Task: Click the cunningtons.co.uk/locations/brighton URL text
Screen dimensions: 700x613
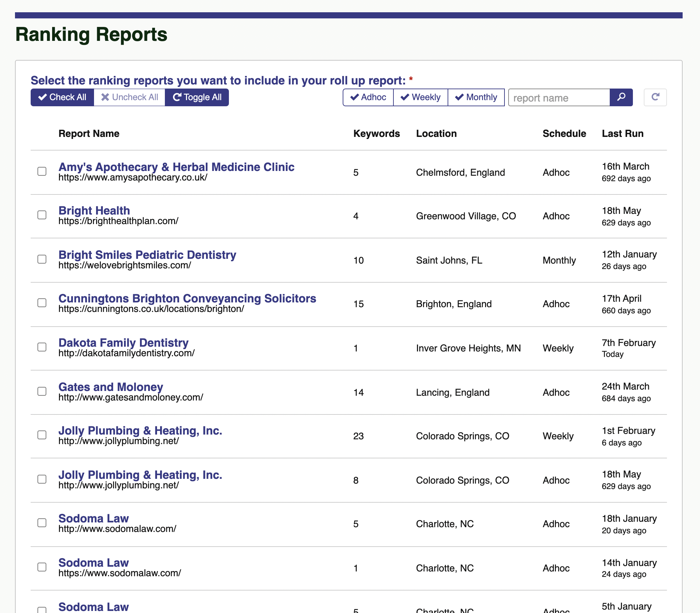Action: (x=151, y=309)
